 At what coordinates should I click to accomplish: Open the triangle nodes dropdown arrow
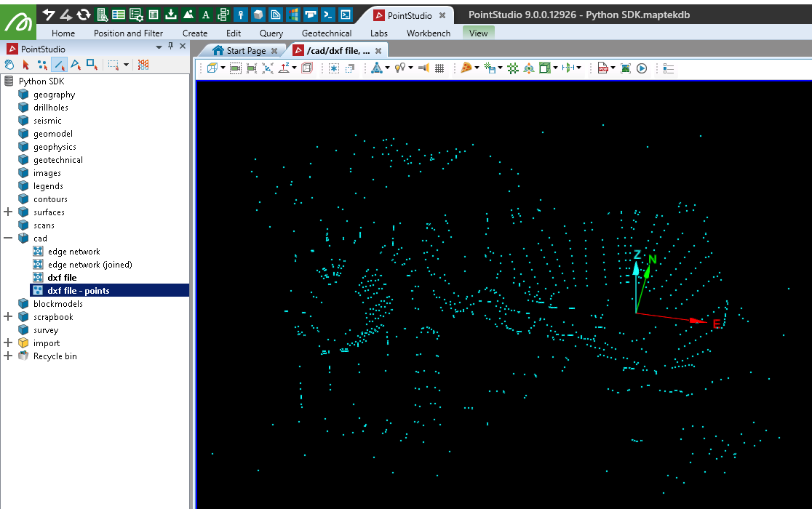[x=388, y=68]
